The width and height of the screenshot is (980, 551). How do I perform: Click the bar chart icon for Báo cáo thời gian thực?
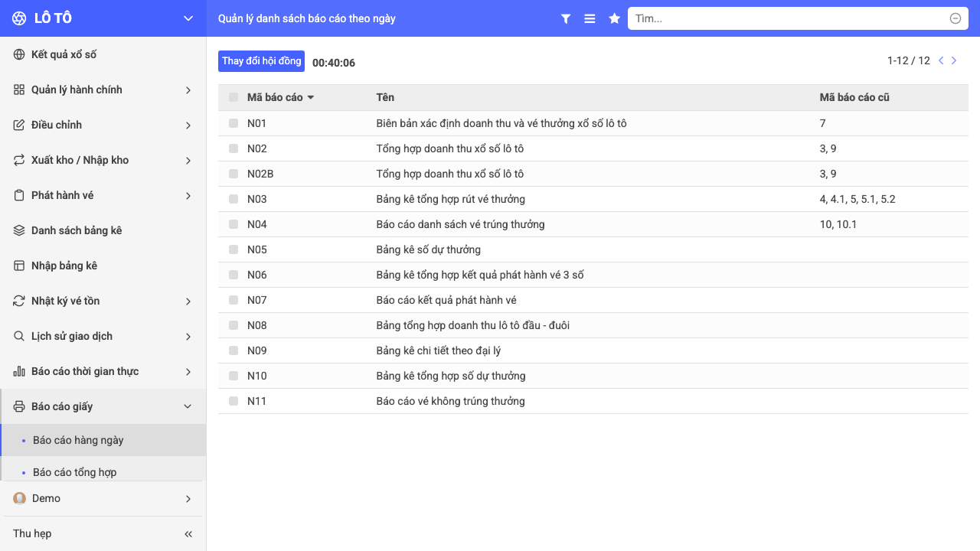click(19, 371)
